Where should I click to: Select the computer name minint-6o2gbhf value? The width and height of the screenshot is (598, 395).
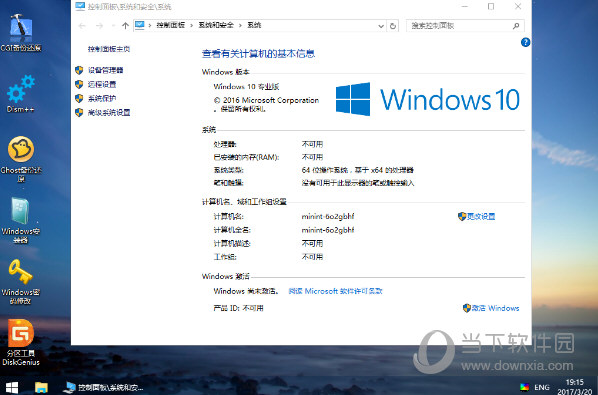tap(328, 217)
